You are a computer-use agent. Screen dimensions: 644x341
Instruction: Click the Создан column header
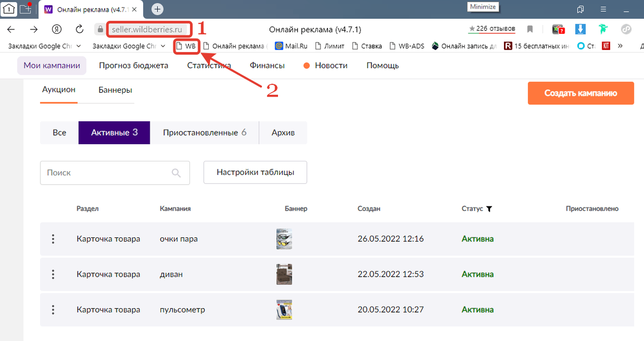(x=369, y=209)
